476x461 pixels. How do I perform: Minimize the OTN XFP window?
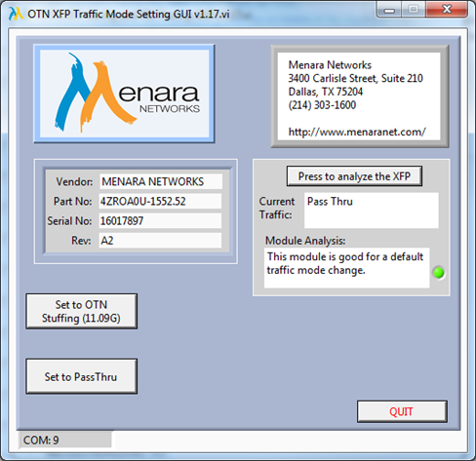[x=389, y=10]
